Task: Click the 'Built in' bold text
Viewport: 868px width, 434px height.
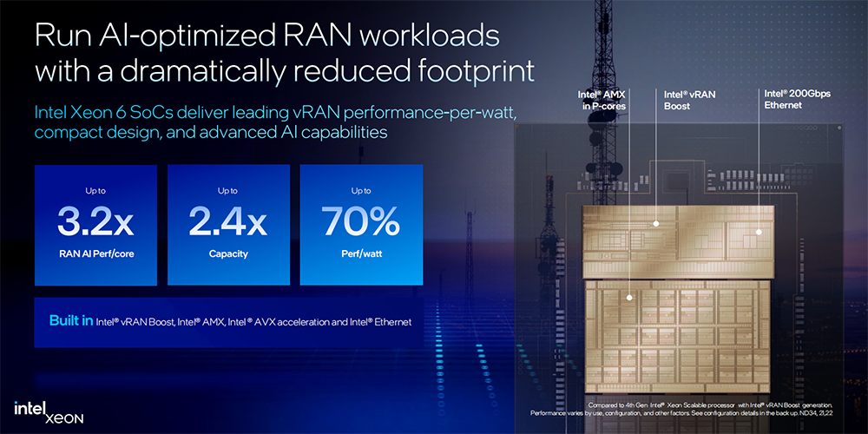Action: click(x=71, y=321)
